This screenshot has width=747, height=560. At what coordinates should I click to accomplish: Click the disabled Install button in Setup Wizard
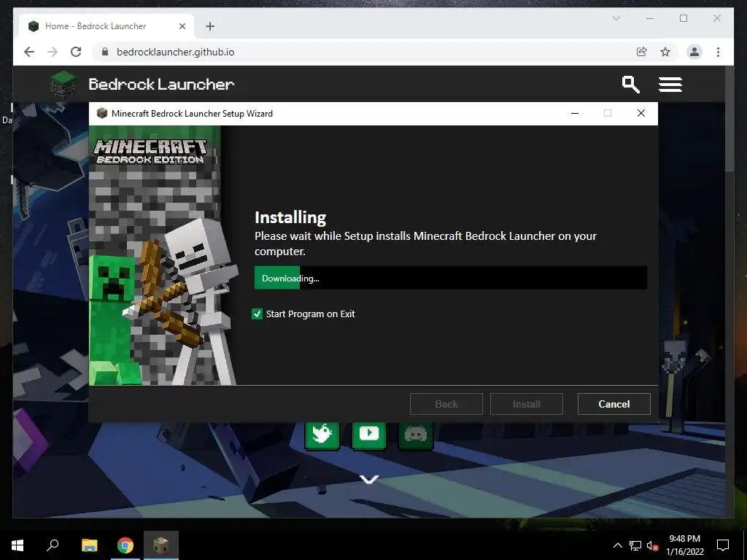527,404
